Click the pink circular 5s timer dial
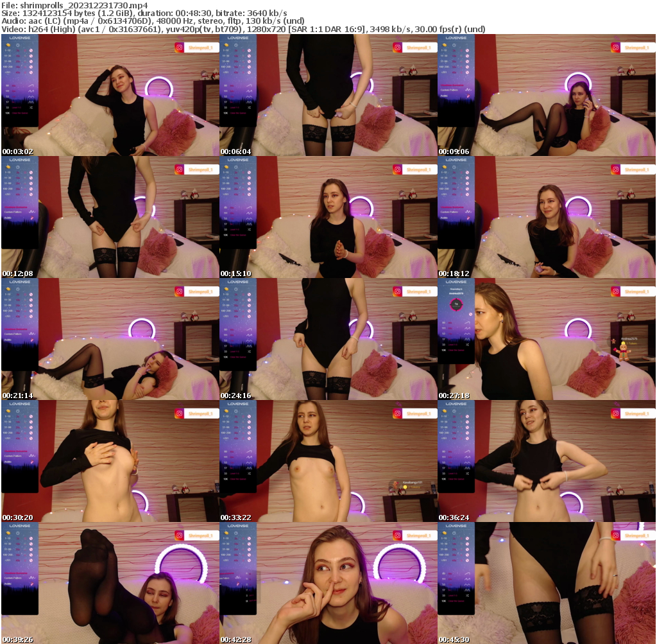 coord(457,305)
